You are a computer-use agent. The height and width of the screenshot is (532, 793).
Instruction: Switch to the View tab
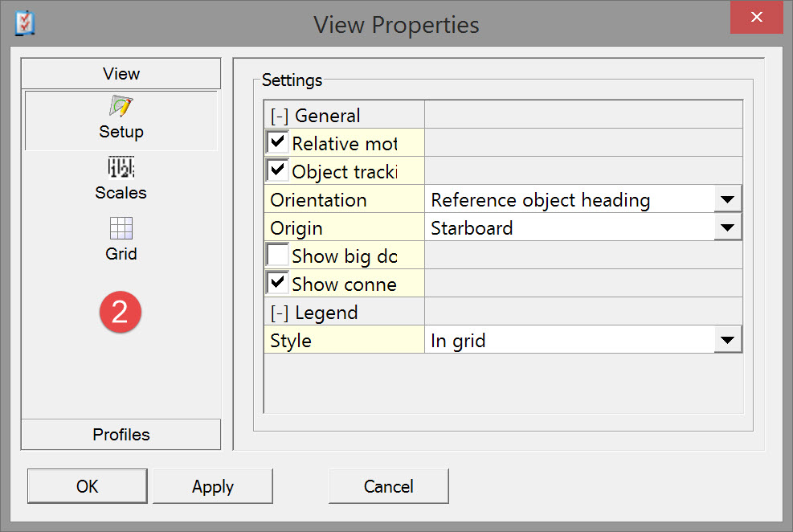pos(121,74)
